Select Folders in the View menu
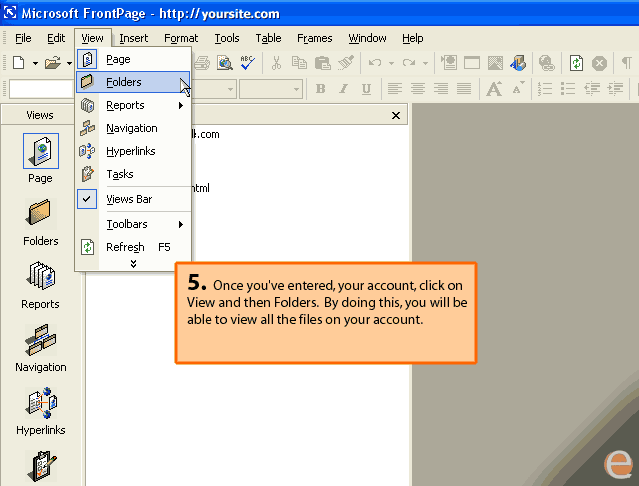639x486 pixels. click(124, 82)
